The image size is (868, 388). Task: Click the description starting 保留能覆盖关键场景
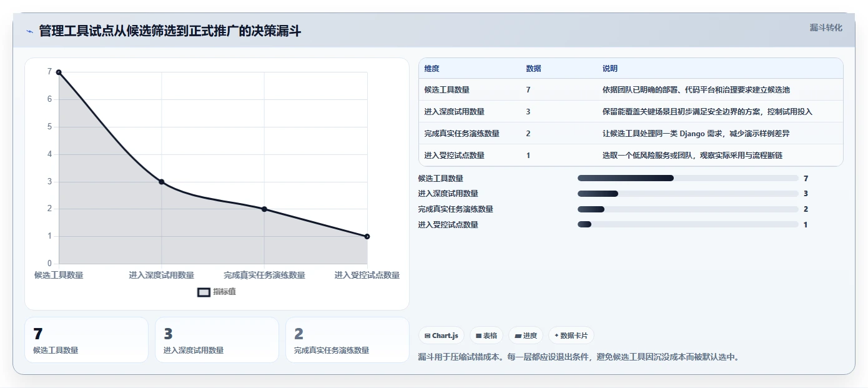(707, 112)
